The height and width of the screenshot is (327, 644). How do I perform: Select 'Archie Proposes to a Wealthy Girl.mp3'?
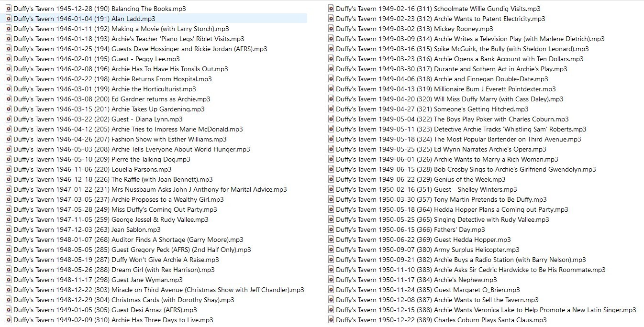coord(119,199)
